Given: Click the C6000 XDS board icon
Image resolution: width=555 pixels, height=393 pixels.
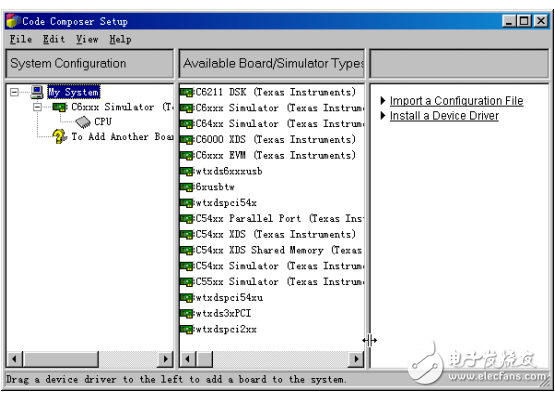Looking at the screenshot, I should (187, 139).
